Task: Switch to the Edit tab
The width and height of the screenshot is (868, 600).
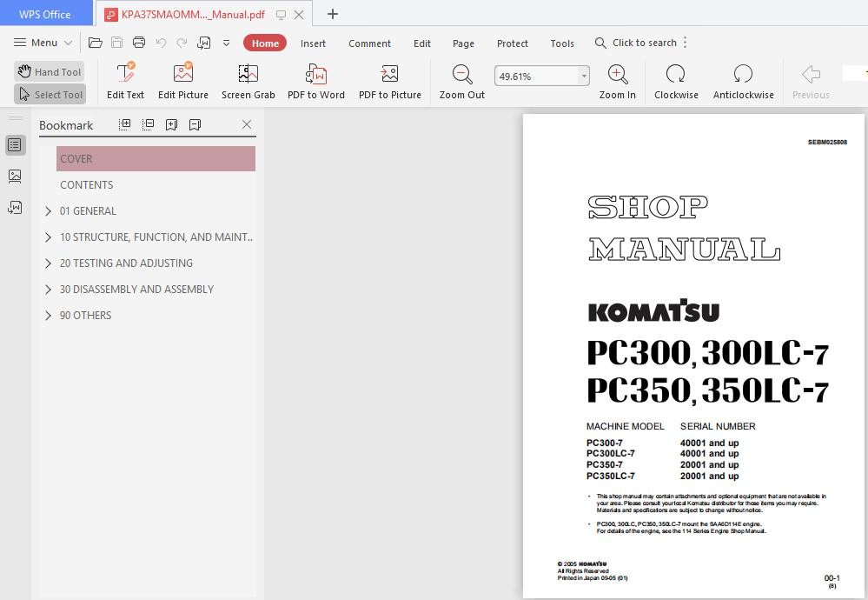Action: [x=421, y=43]
